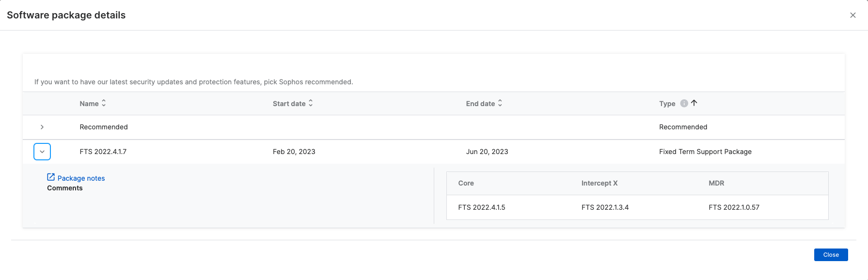868x280 pixels.
Task: Click the MDR version FTS 2022.1.0.57
Action: 734,207
